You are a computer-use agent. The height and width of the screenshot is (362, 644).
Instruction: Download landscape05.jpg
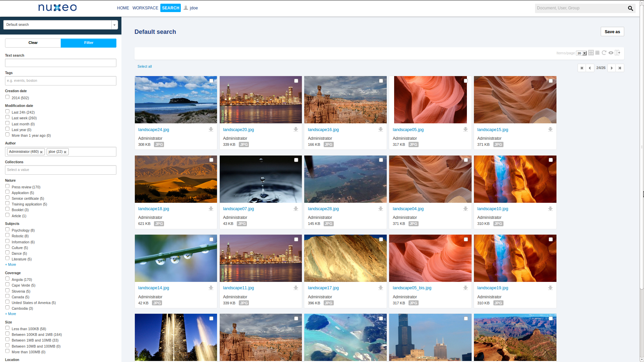click(466, 129)
